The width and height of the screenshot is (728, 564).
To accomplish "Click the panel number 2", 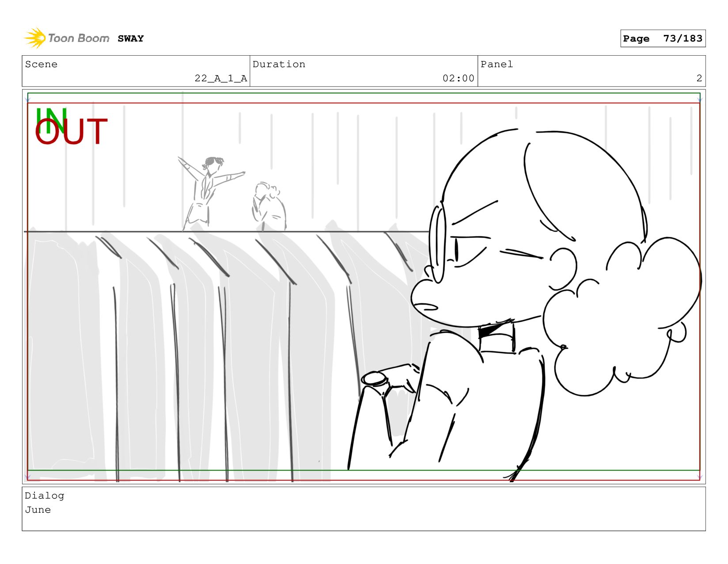I will click(x=699, y=78).
